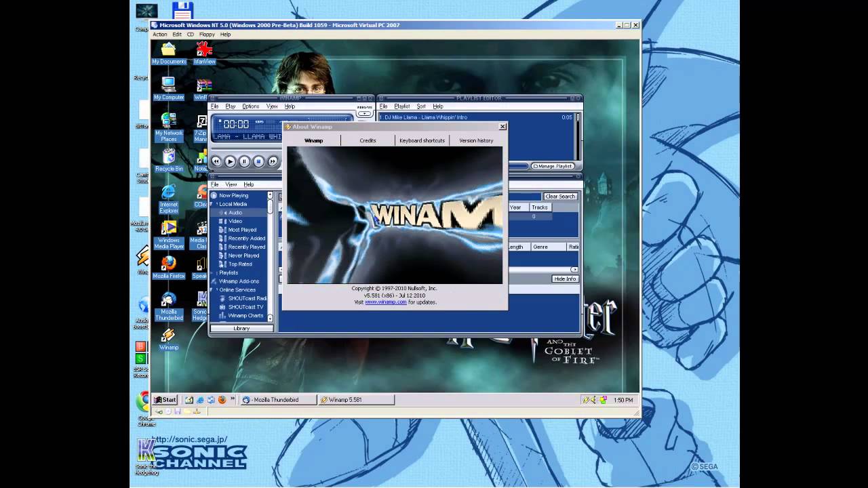Open the Winamp Play menu
868x488 pixels.
[231, 106]
